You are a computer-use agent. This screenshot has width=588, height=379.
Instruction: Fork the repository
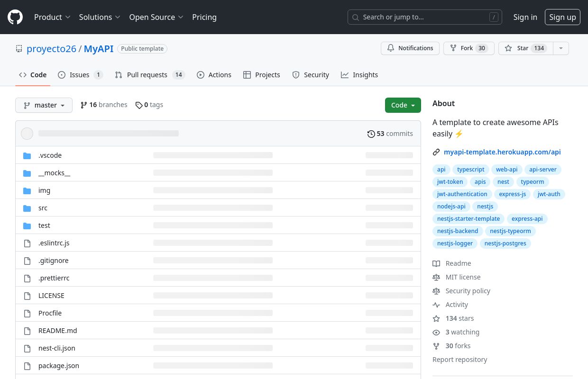469,48
